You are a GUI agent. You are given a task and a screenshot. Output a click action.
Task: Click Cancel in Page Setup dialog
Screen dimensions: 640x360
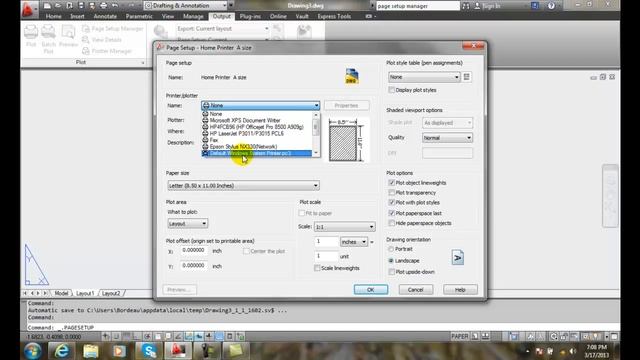tap(416, 290)
